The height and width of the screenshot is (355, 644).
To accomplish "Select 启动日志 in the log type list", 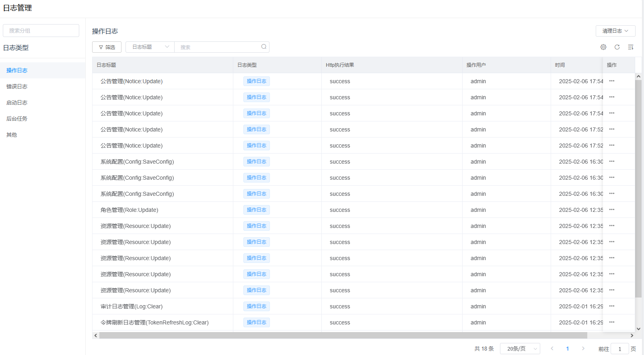I will click(x=17, y=103).
